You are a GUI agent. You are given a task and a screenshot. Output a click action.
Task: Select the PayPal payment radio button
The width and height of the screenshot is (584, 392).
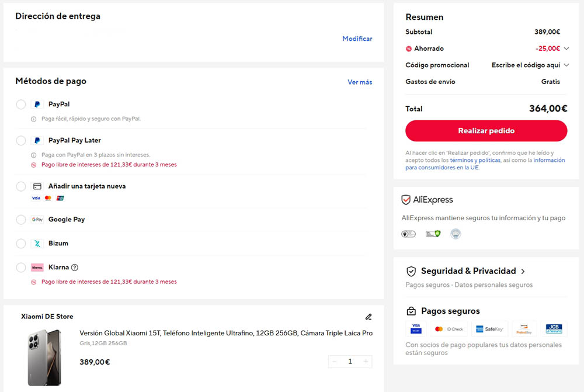pos(21,105)
